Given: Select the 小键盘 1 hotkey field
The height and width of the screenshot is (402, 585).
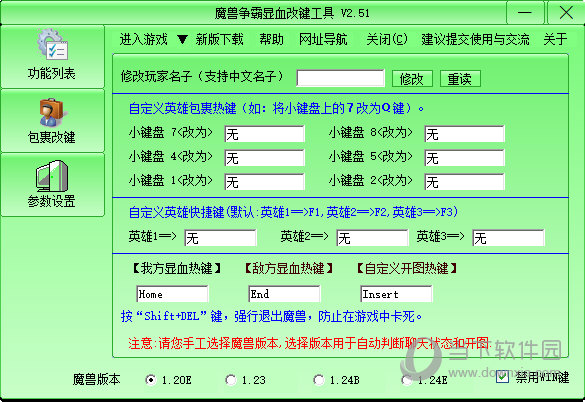Looking at the screenshot, I should tap(265, 182).
